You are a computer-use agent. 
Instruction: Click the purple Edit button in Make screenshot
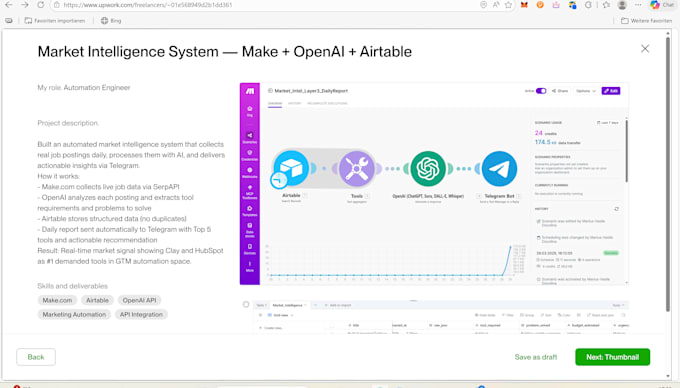pos(611,91)
